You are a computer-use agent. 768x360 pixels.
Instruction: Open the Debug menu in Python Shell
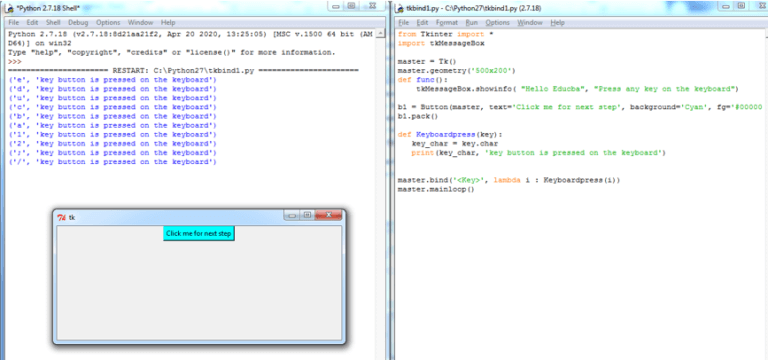(78, 23)
